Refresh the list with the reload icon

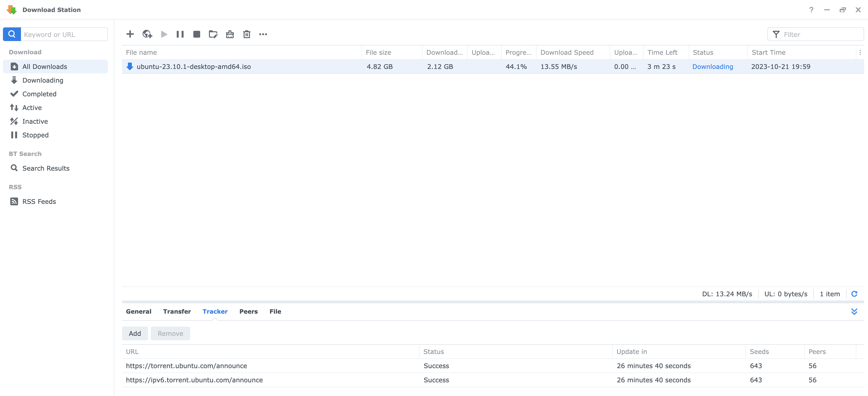point(854,294)
